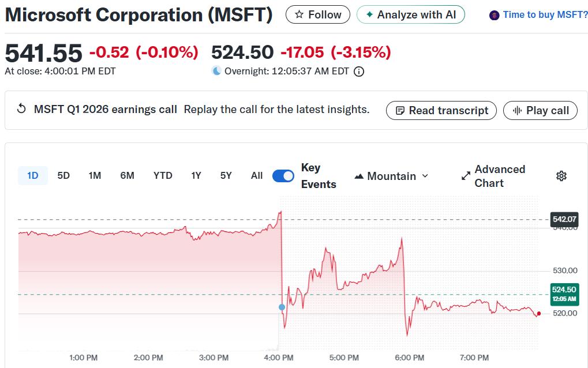The height and width of the screenshot is (368, 588).
Task: Select the All time range
Action: (x=256, y=175)
